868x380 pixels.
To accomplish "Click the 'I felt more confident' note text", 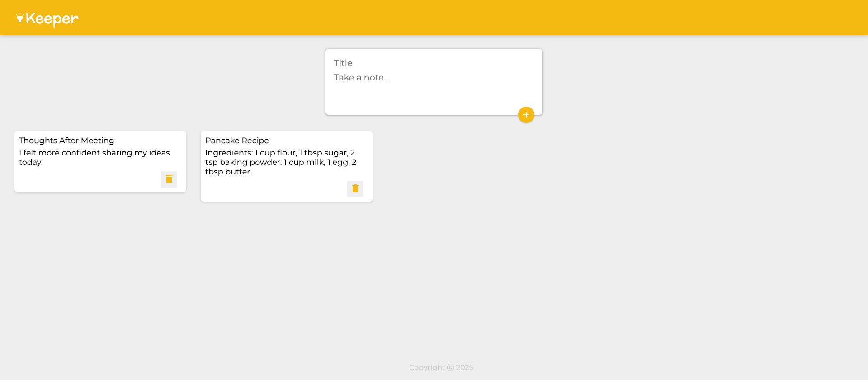I will click(94, 153).
